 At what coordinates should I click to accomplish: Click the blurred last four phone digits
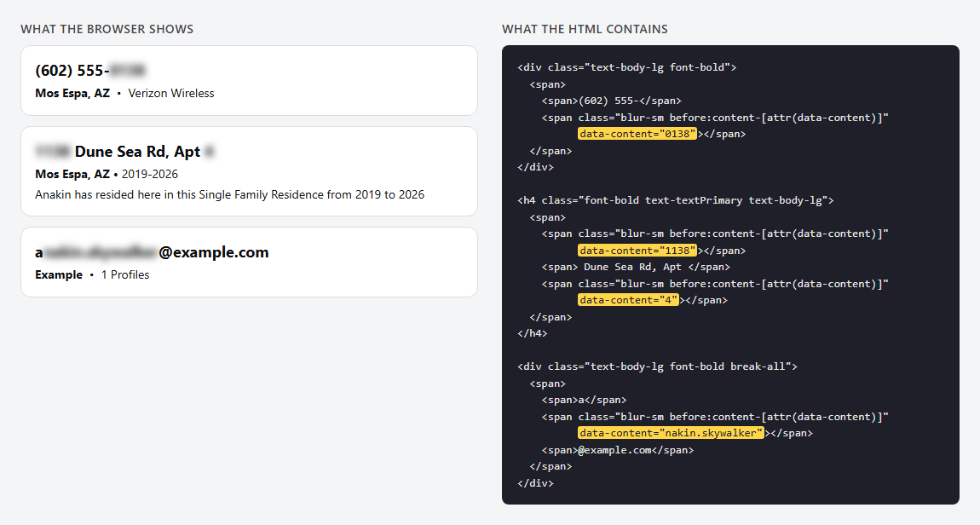(x=128, y=71)
